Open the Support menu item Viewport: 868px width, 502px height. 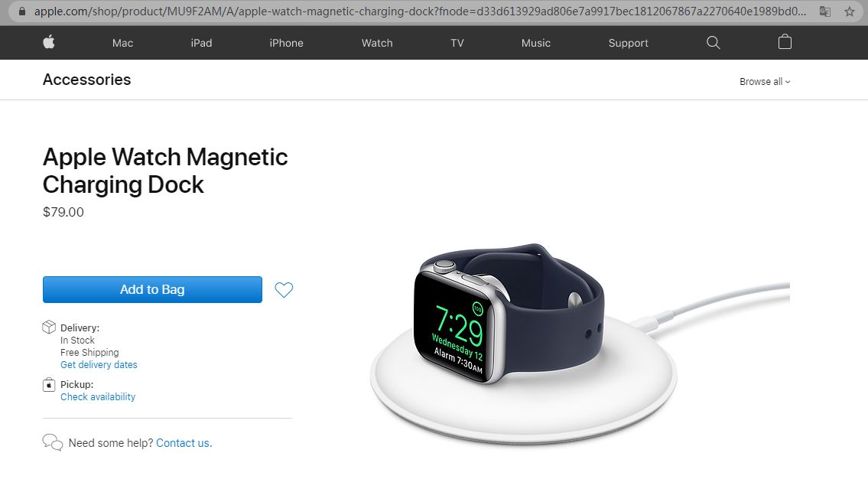629,43
